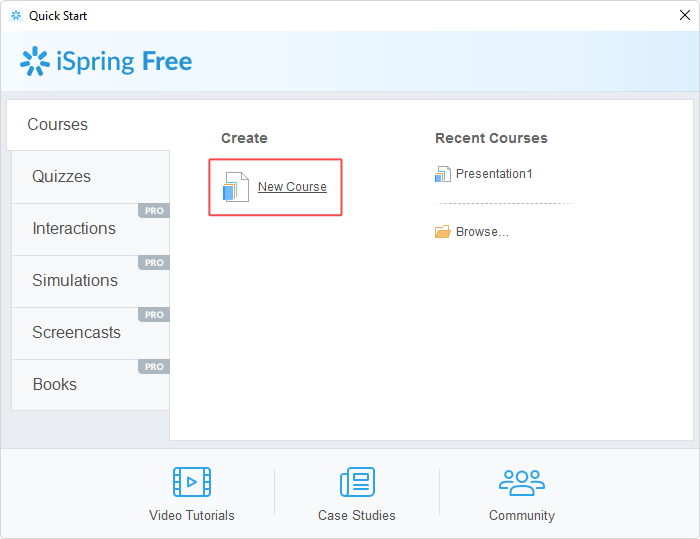Click the Browse... link
The width and height of the screenshot is (700, 539).
click(x=482, y=232)
